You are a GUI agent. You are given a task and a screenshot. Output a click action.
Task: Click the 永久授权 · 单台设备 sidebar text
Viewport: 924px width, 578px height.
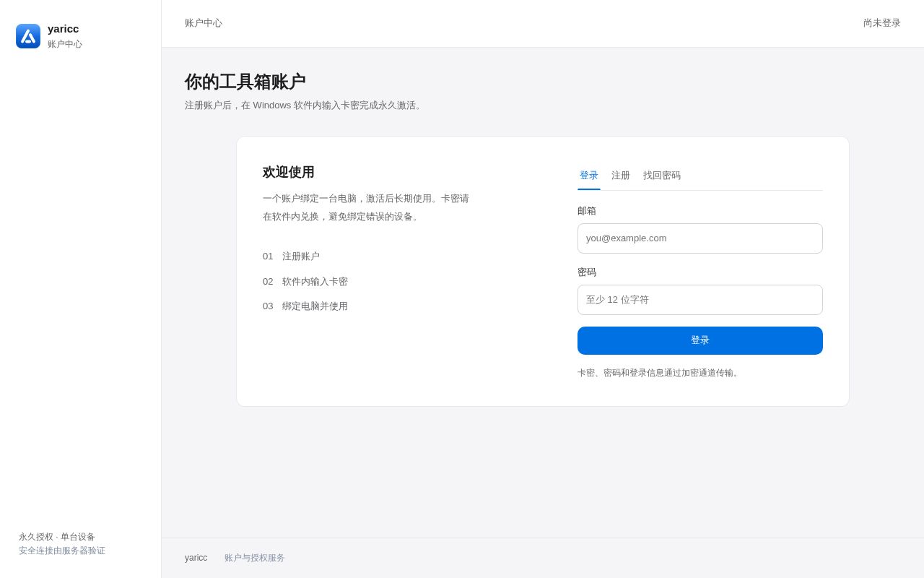57,537
